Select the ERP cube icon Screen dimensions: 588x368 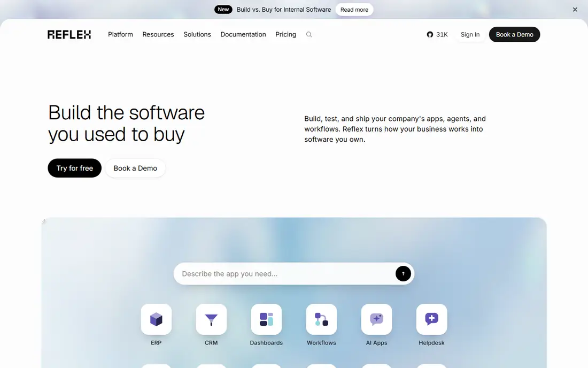coord(156,319)
